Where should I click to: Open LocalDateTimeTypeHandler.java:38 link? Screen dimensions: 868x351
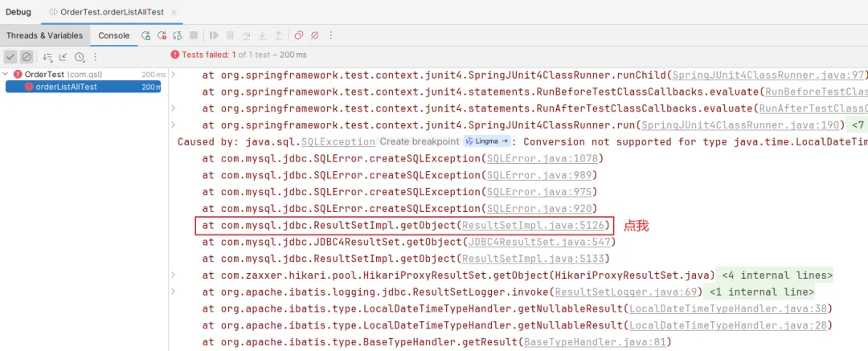click(728, 308)
